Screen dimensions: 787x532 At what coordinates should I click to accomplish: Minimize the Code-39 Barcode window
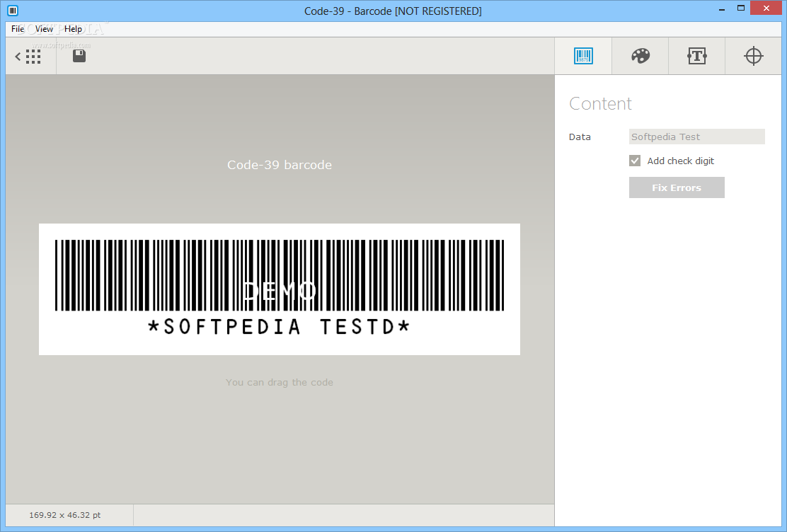722,9
